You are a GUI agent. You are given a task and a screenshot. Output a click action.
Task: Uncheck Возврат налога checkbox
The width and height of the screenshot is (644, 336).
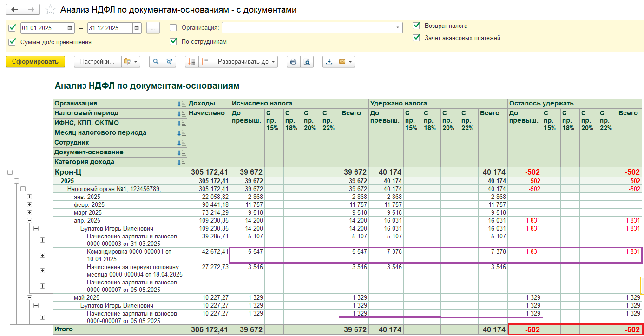click(416, 26)
